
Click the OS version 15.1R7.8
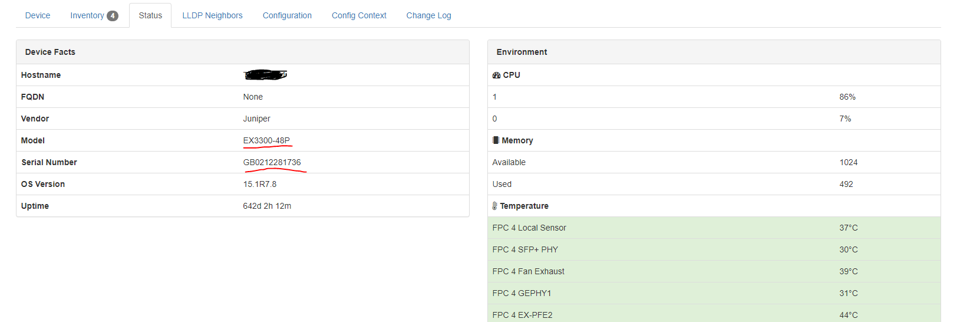[x=260, y=184]
